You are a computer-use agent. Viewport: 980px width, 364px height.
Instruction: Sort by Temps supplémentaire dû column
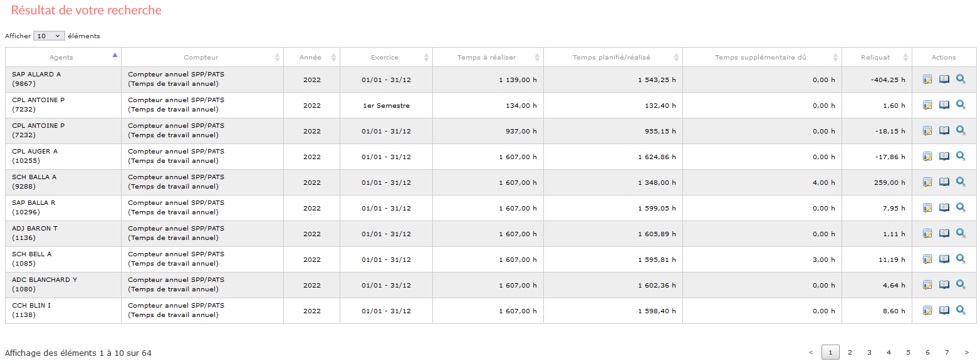pyautogui.click(x=762, y=57)
